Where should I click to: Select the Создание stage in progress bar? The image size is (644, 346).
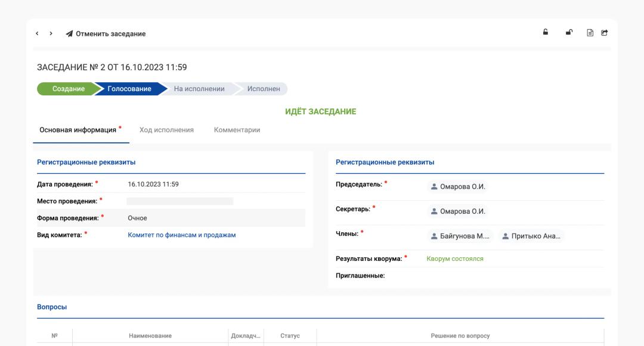click(68, 89)
